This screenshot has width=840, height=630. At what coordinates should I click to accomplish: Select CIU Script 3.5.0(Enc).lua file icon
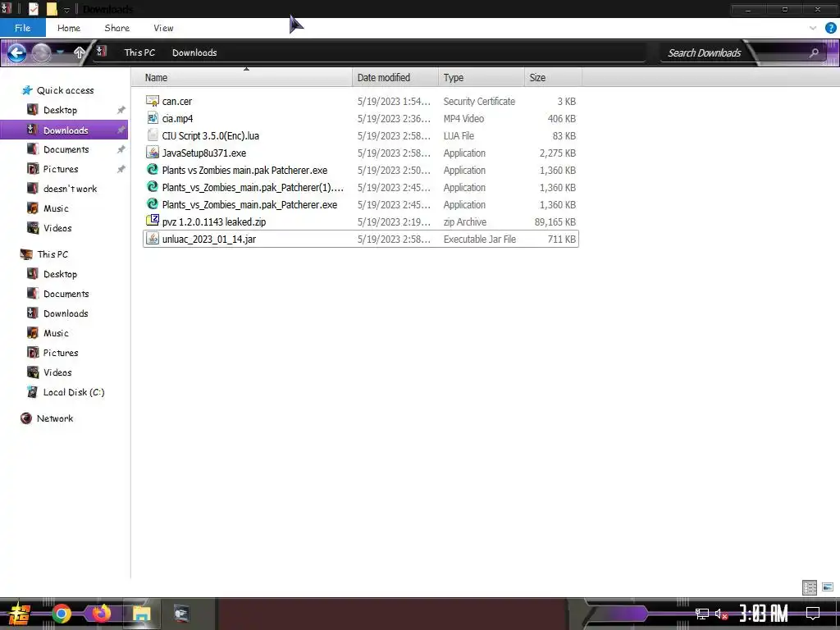152,135
